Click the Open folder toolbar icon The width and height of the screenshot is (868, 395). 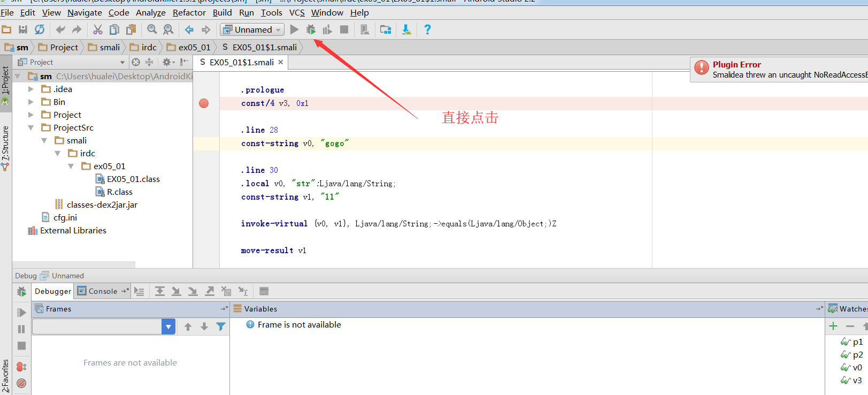click(x=6, y=29)
